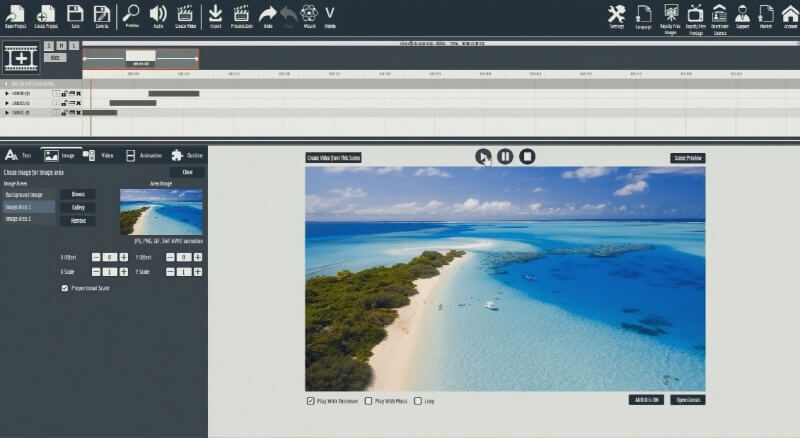Open Settings wrench-and-gear icon
The width and height of the screenshot is (800, 438).
tap(617, 16)
